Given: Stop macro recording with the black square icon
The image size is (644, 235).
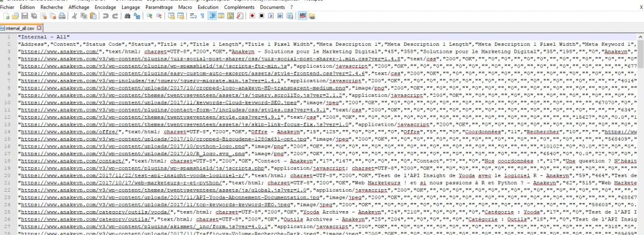Looking at the screenshot, I should [x=262, y=16].
